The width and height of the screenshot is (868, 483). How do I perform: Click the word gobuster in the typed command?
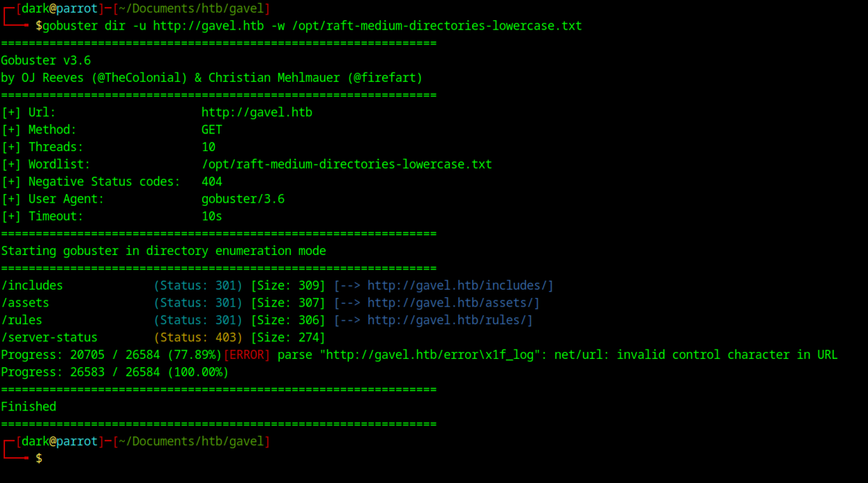[70, 26]
